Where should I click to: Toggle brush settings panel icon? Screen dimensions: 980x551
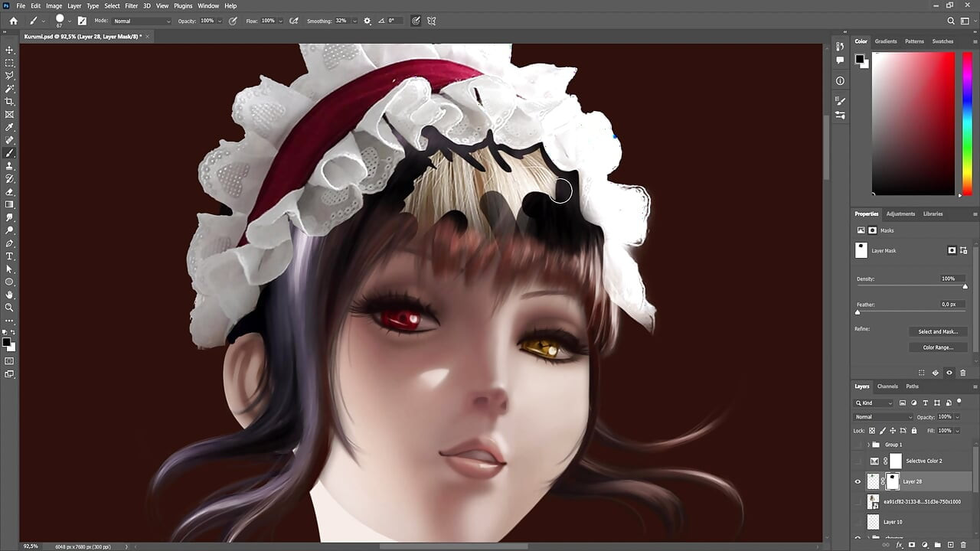coord(82,21)
